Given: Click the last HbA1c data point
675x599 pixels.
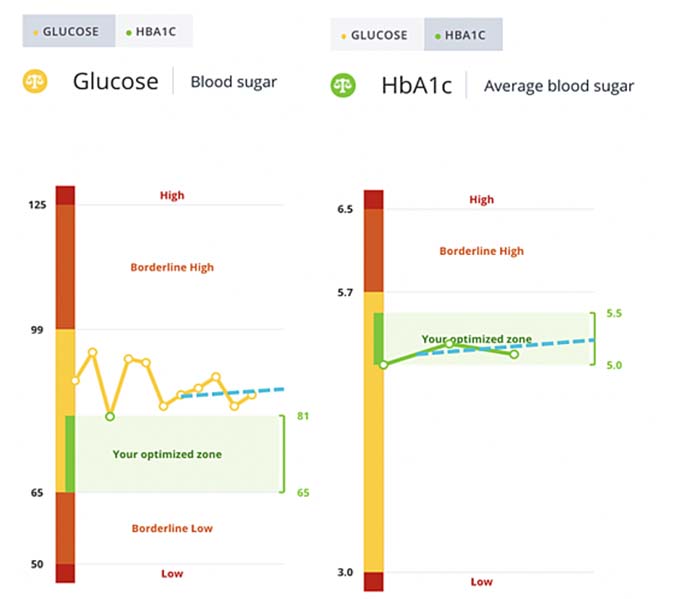Looking at the screenshot, I should 514,354.
